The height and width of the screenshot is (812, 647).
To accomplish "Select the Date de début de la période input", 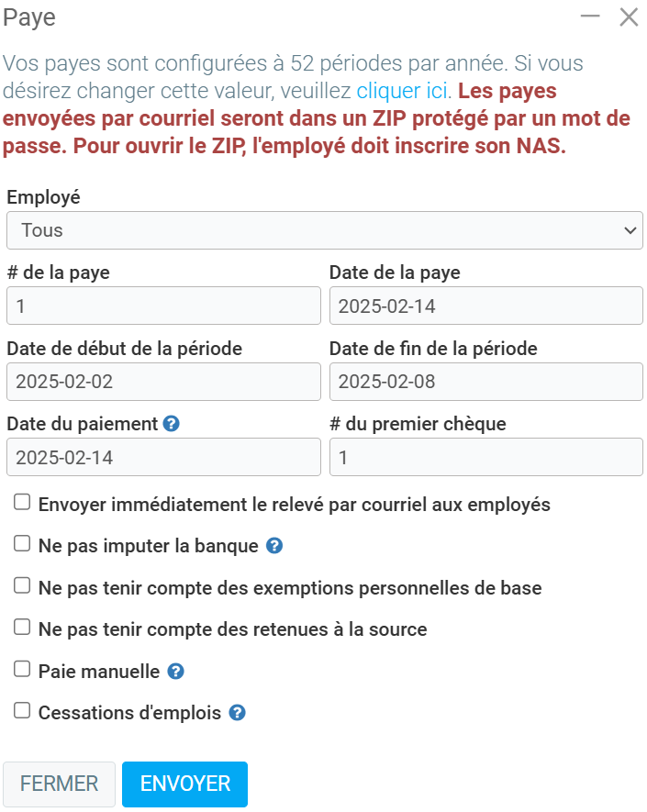I will 163,382.
